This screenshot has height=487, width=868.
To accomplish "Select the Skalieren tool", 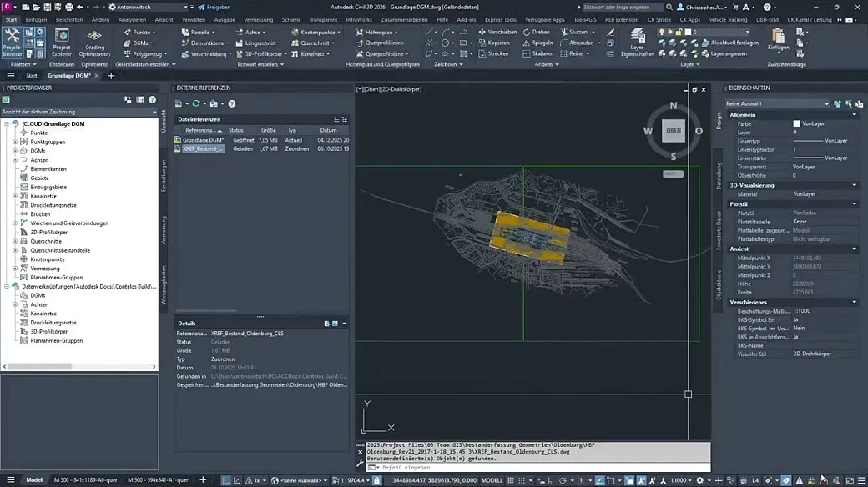I will click(538, 53).
